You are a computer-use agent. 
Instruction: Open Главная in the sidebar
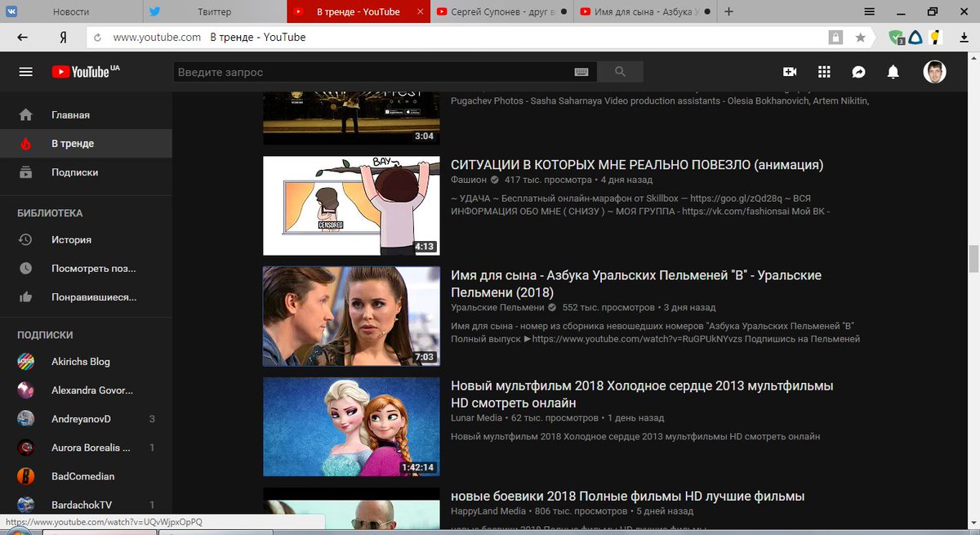click(86, 115)
